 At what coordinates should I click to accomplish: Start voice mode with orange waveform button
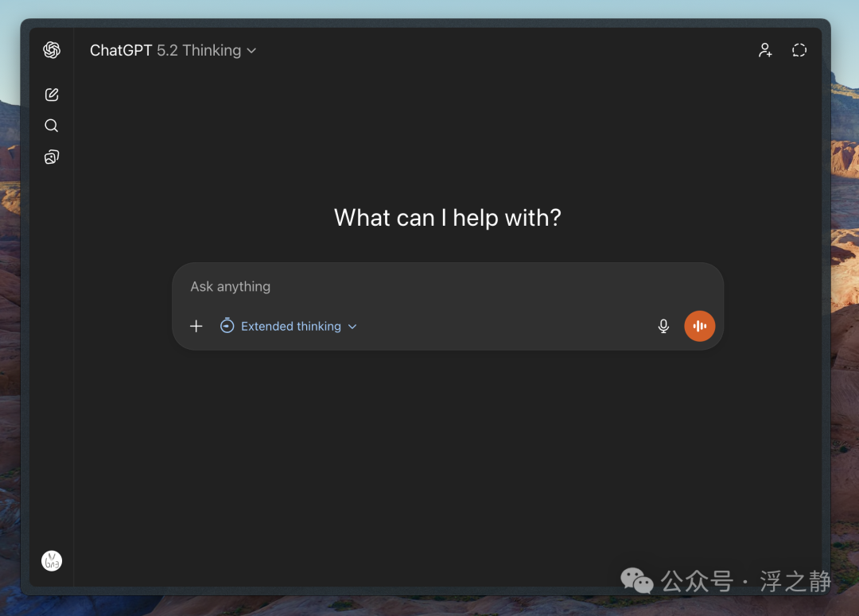click(700, 327)
